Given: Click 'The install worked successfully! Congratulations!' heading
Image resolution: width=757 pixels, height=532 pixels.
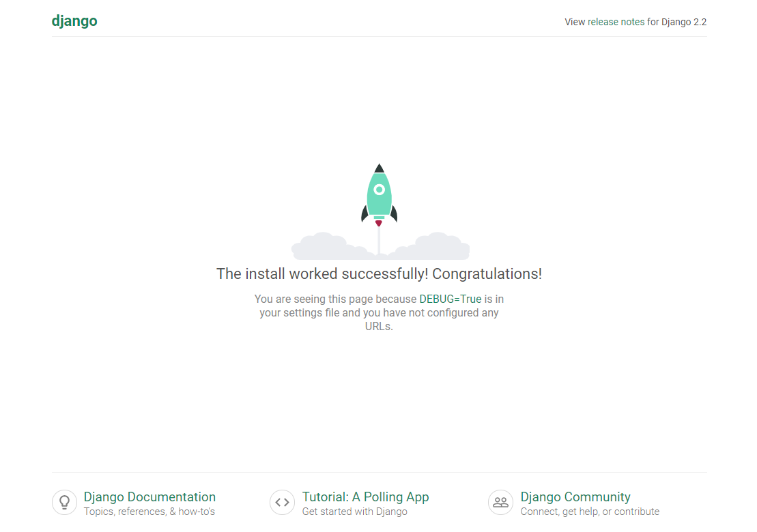Looking at the screenshot, I should [x=379, y=274].
